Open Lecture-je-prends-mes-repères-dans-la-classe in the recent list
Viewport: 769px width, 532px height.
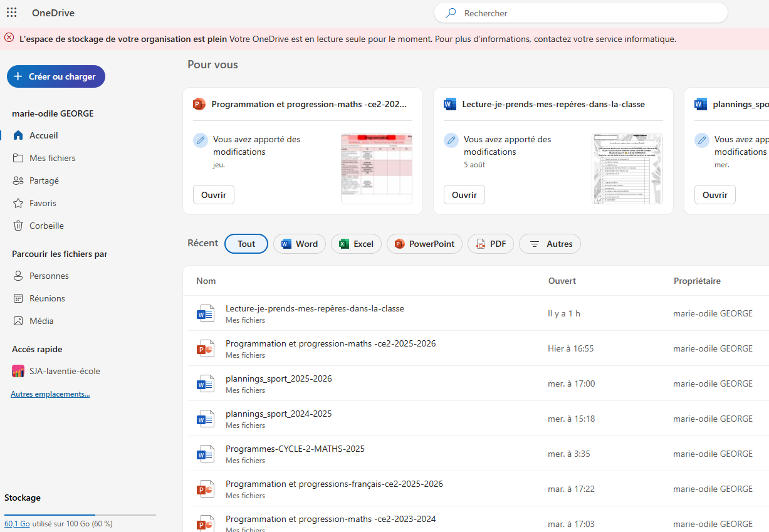[315, 308]
